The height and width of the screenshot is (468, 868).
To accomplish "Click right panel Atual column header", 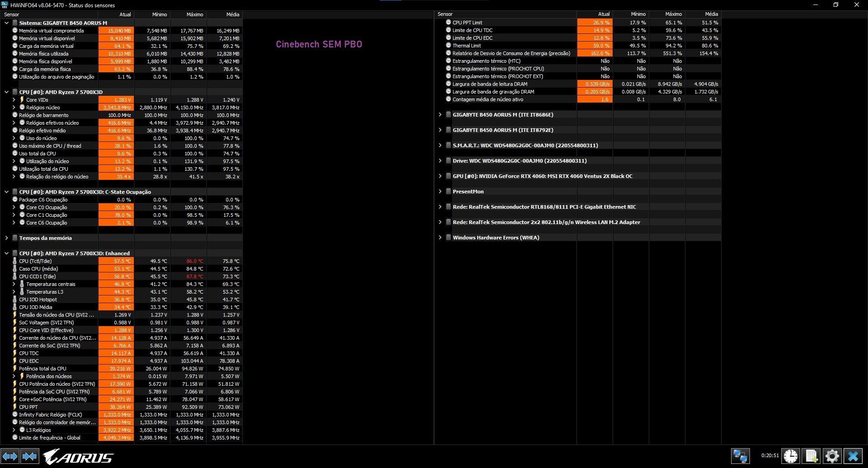I will pos(595,14).
